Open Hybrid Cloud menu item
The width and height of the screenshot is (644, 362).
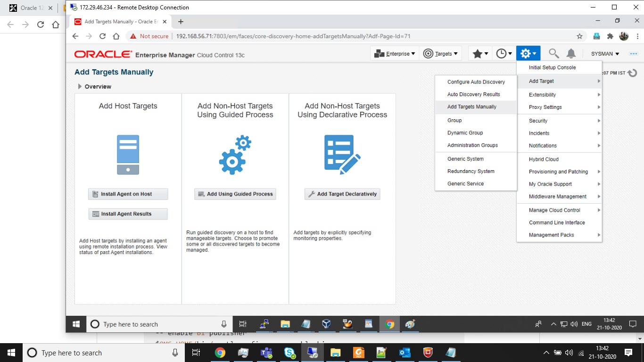559,159
